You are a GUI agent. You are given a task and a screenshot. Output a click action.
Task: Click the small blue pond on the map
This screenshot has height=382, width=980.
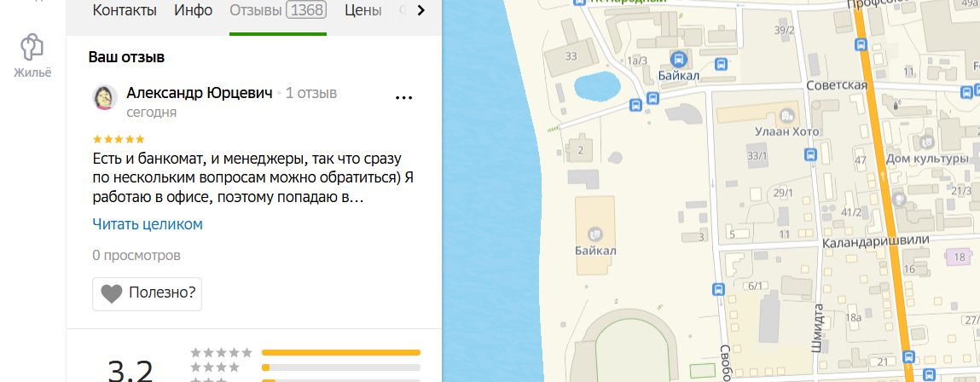[598, 85]
